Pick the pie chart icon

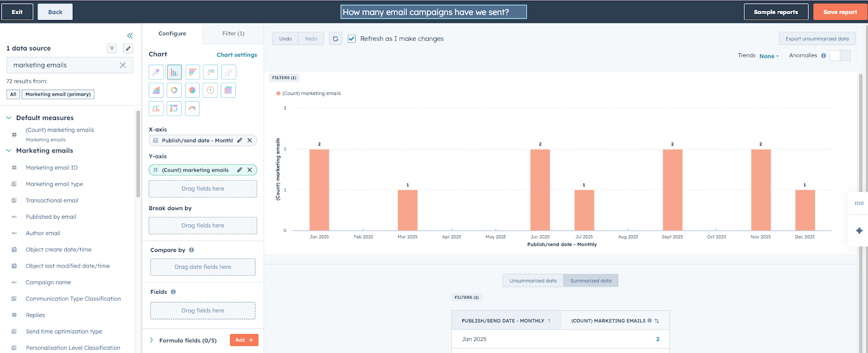click(192, 90)
